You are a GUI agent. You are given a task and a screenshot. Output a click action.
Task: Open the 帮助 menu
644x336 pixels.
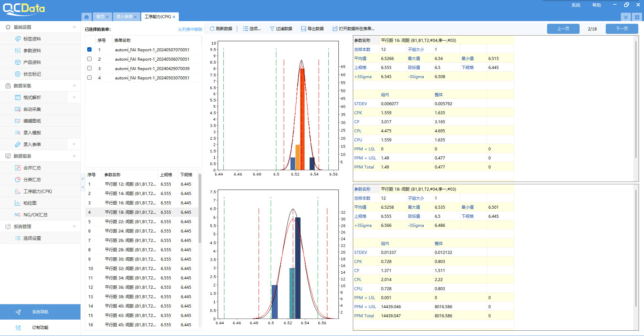[x=596, y=5]
